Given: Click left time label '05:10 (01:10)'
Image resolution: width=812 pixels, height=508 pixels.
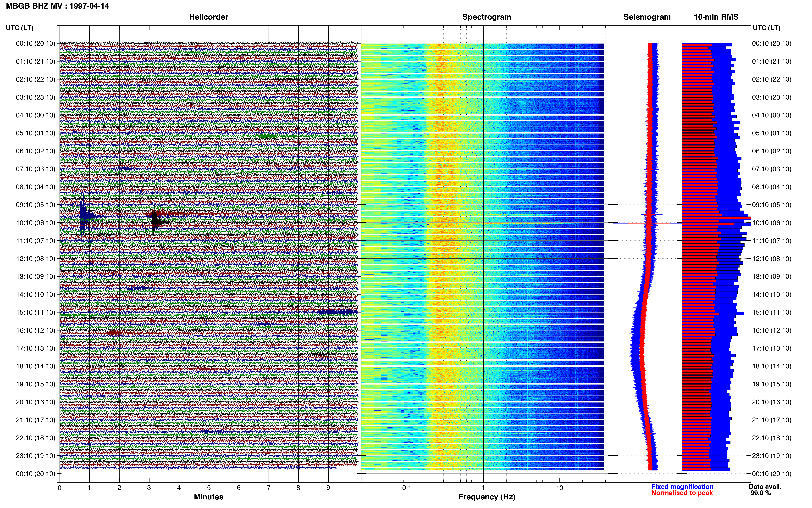Looking at the screenshot, I should [x=36, y=133].
